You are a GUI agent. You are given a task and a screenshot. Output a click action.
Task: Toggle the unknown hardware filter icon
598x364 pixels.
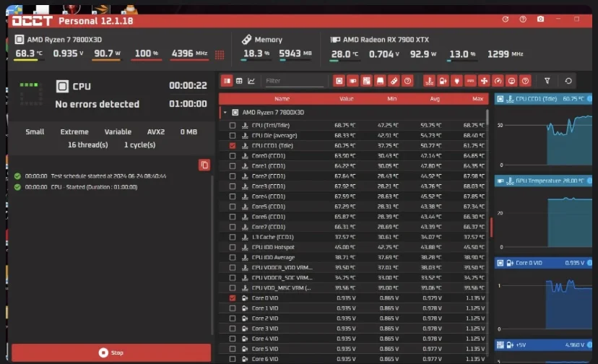(407, 81)
